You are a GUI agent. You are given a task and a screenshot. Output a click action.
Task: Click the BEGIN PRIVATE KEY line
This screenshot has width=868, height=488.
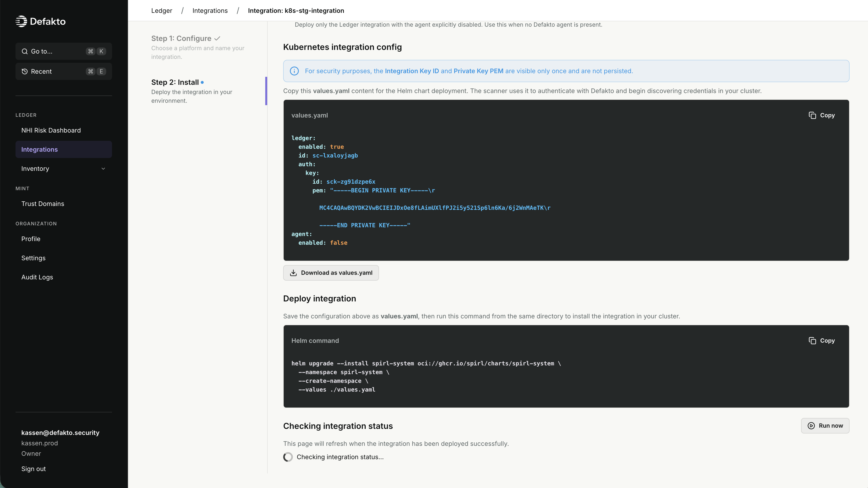[x=382, y=191]
